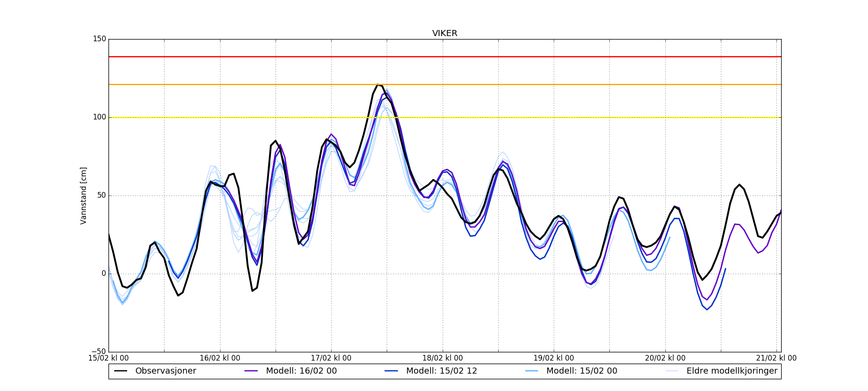
Task: Click the black Observasjoner legend line sample
Action: (121, 371)
